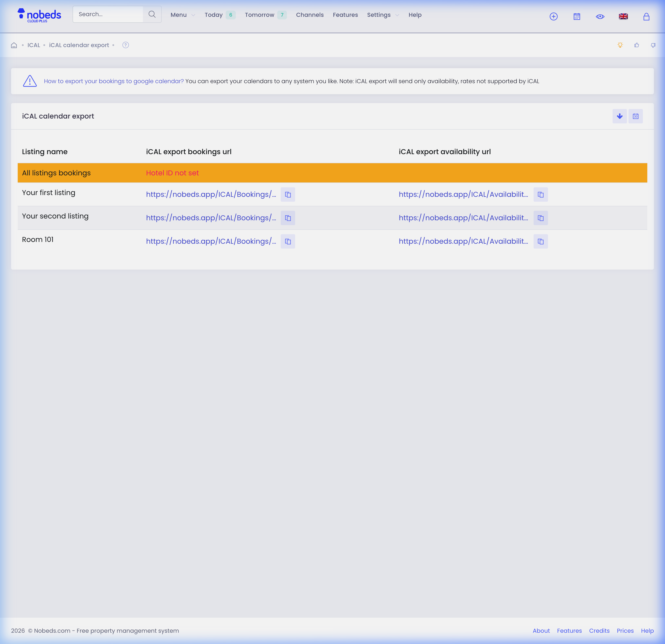Open Room 101 availability url
This screenshot has width=665, height=644.
[x=463, y=241]
